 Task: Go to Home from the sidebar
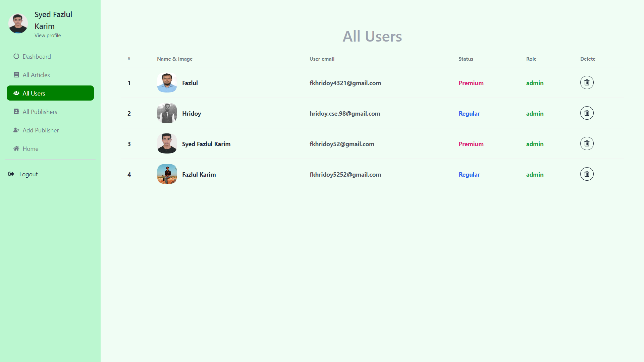coord(30,149)
